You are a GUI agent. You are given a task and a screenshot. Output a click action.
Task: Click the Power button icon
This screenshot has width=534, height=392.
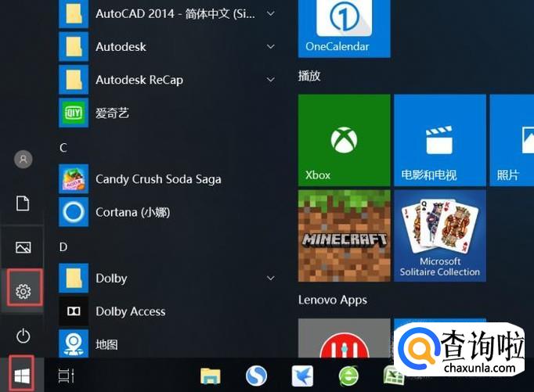tap(23, 336)
